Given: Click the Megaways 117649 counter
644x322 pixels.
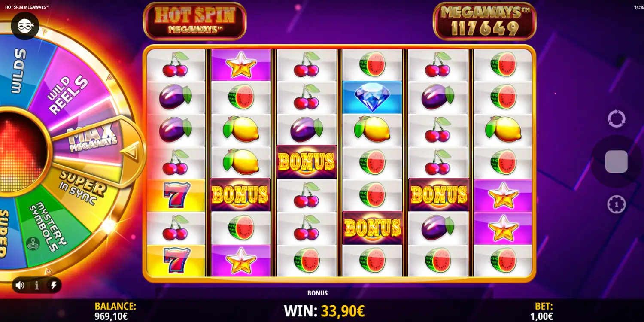Looking at the screenshot, I should 485,21.
